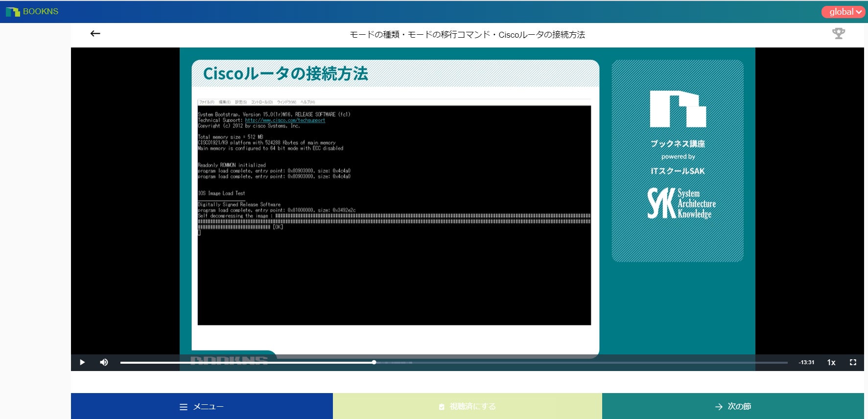
Task: Click the lesson title text above the video
Action: pyautogui.click(x=468, y=35)
